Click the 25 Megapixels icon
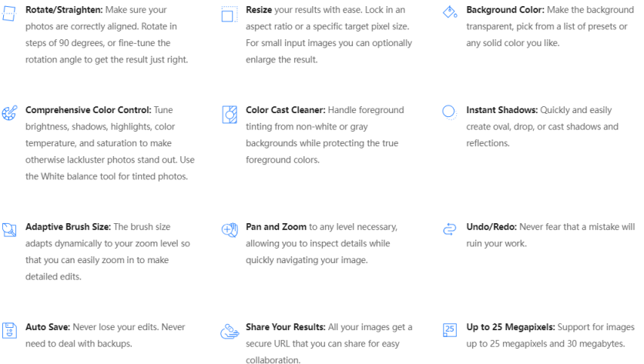644x364 pixels. pos(449,329)
